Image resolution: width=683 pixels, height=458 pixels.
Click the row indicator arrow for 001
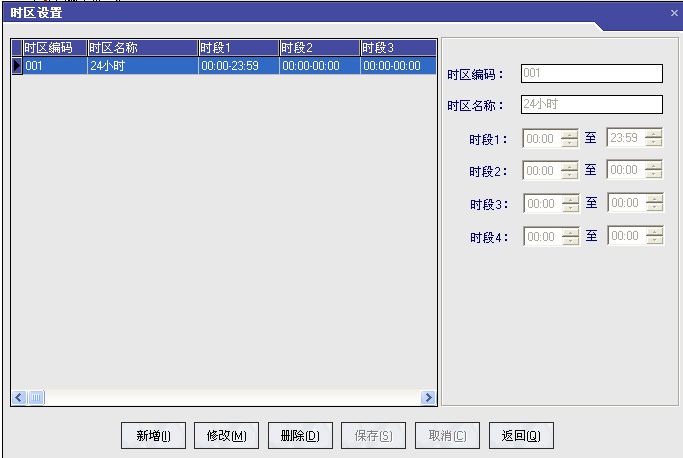(x=16, y=66)
